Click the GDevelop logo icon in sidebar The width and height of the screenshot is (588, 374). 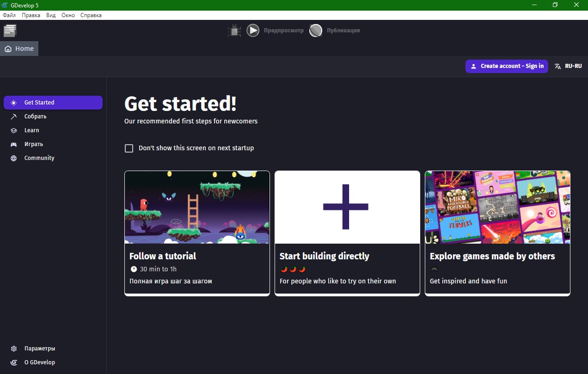[x=14, y=362]
